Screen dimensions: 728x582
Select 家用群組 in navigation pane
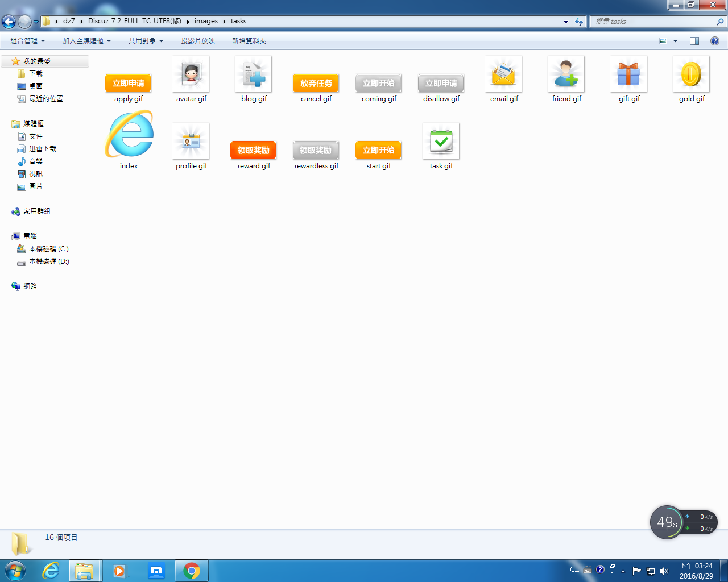click(x=36, y=211)
